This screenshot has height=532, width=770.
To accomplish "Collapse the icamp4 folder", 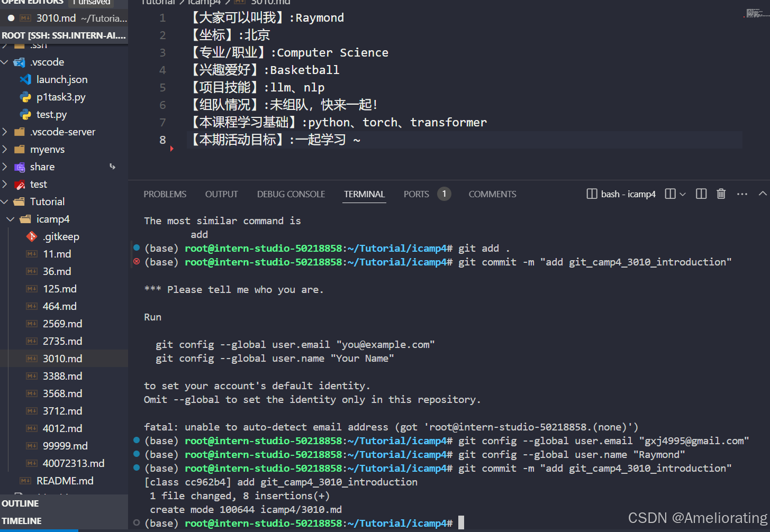I will 10,219.
